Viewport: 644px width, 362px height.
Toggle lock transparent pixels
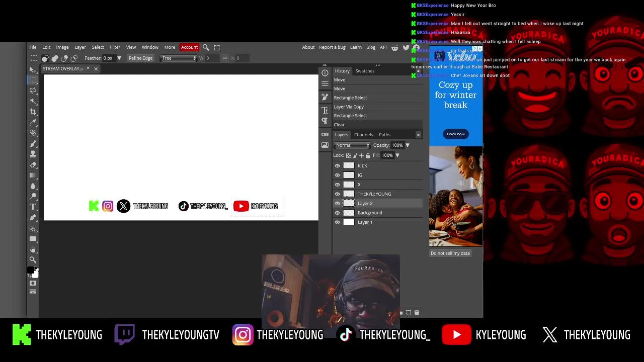point(348,155)
